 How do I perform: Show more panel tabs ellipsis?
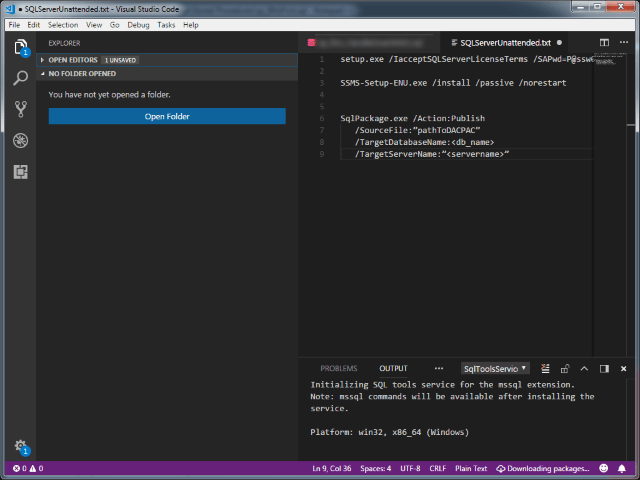pyautogui.click(x=439, y=368)
